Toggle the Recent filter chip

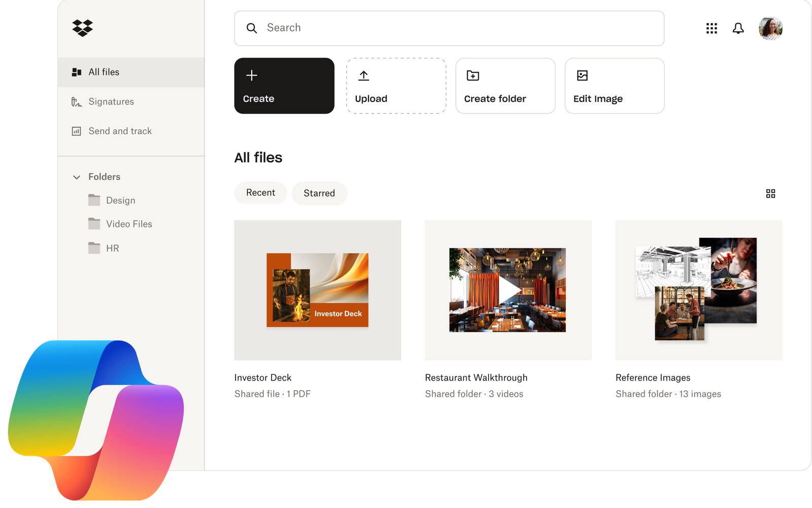click(x=260, y=193)
